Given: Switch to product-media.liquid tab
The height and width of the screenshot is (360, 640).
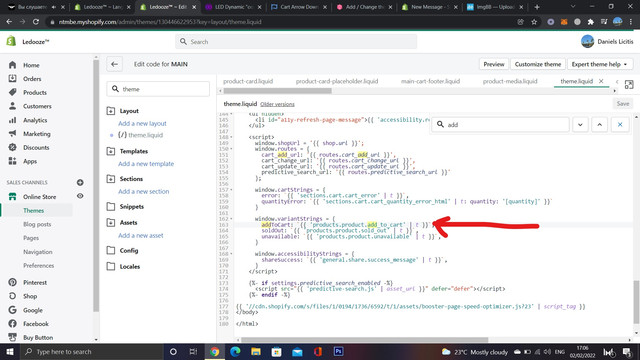Looking at the screenshot, I should 510,81.
